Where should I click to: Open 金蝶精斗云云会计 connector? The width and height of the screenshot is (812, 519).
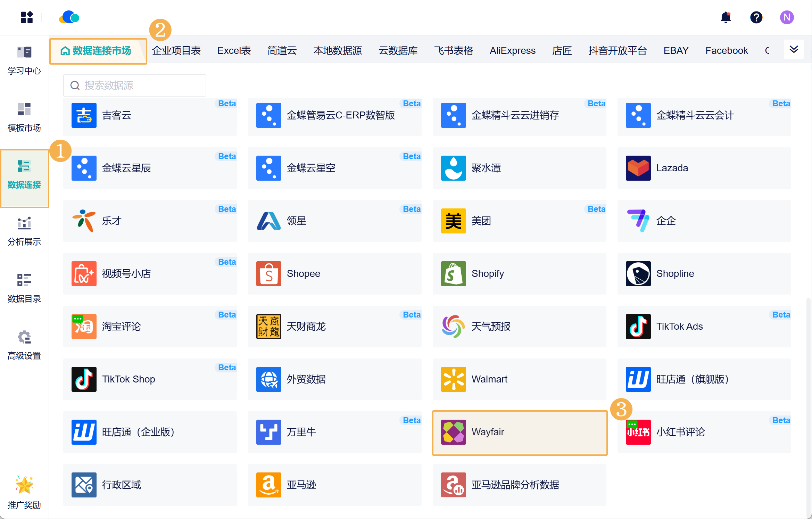tap(704, 117)
